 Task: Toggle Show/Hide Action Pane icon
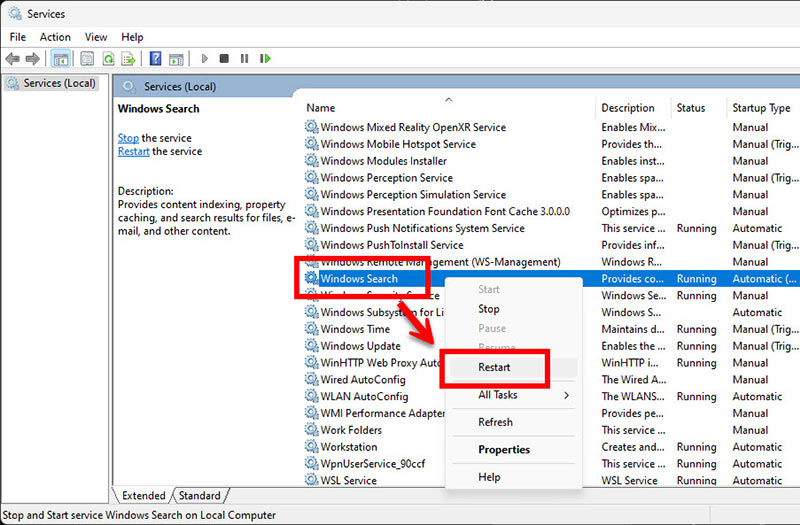(x=176, y=59)
